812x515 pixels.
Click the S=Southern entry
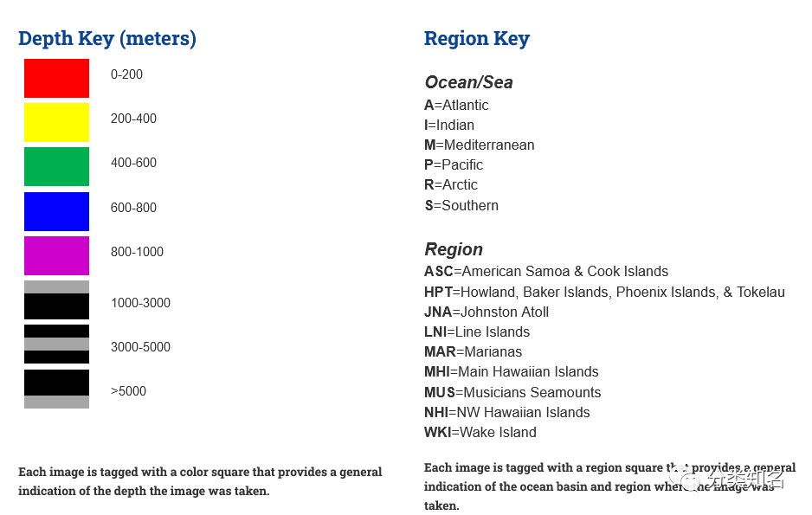(461, 205)
